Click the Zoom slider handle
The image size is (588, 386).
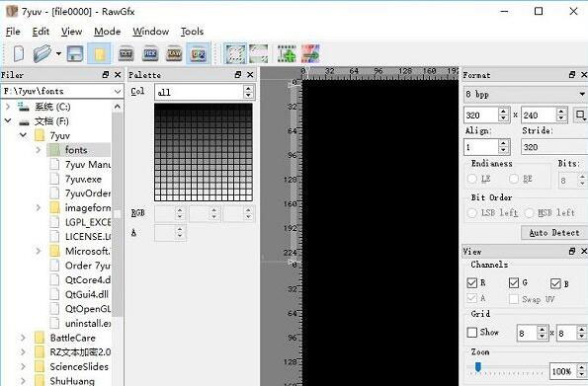477,367
